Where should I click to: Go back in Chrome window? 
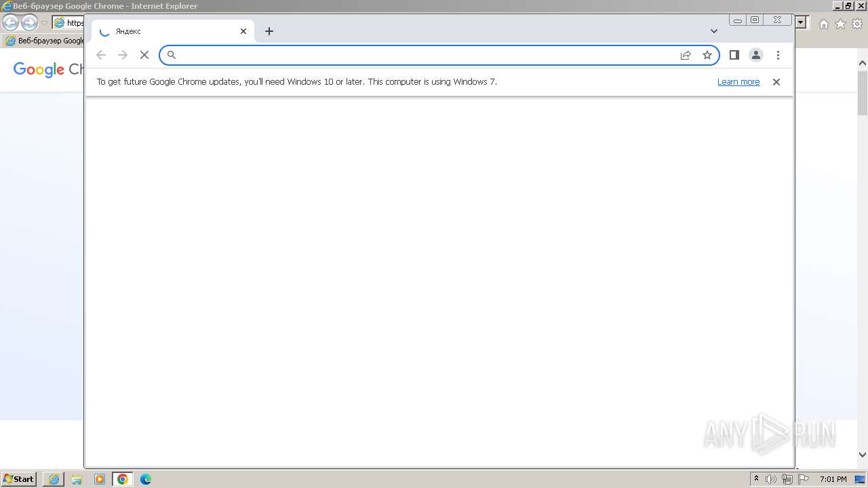[x=101, y=55]
